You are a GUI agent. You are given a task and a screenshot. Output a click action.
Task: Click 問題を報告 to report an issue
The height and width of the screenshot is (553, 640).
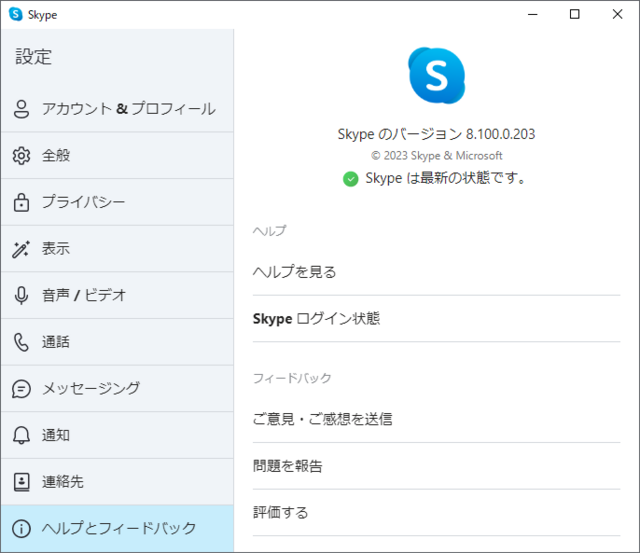point(436,466)
